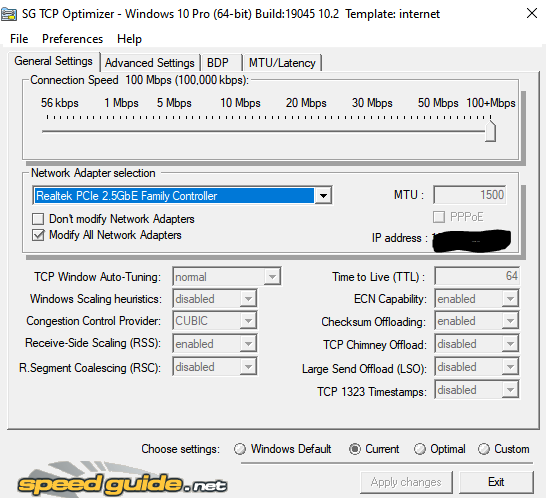Click the Exit button
The height and width of the screenshot is (498, 546).
[x=496, y=482]
